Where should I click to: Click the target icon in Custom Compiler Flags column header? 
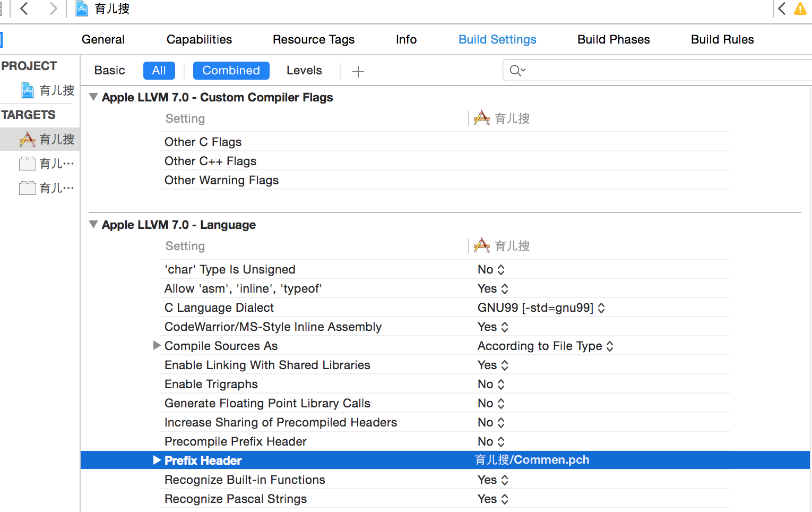[482, 118]
